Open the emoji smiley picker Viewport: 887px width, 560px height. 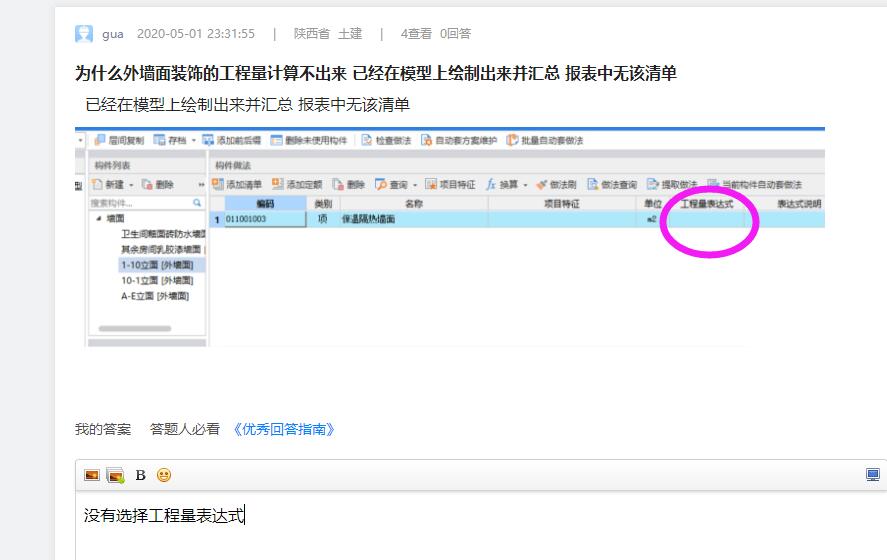point(163,475)
